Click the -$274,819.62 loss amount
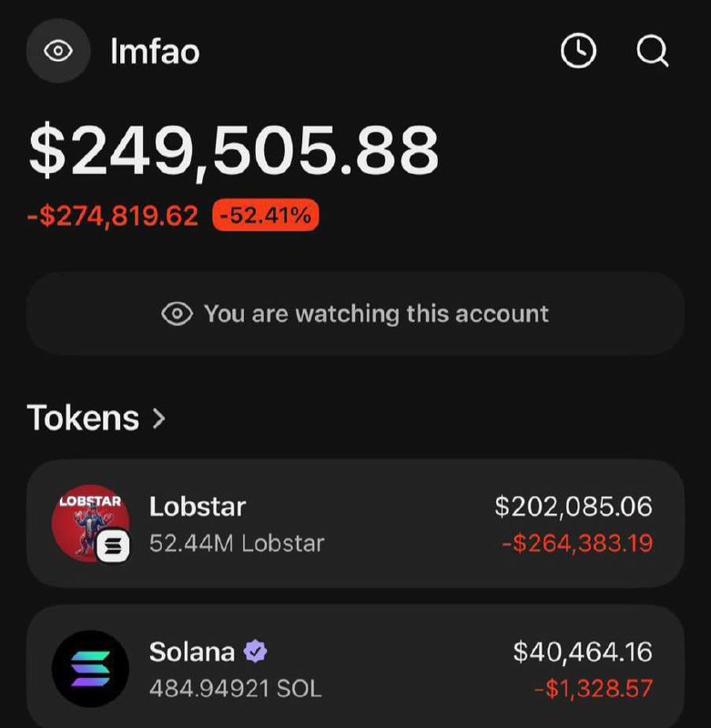The width and height of the screenshot is (711, 728). (113, 216)
